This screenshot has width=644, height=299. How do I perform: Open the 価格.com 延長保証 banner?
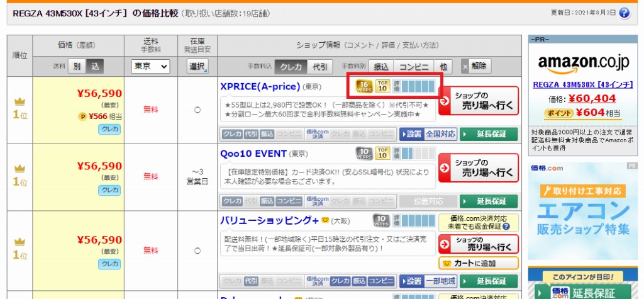(583, 283)
